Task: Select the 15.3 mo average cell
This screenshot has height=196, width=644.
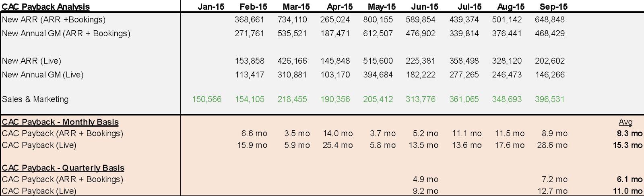Action: click(627, 145)
